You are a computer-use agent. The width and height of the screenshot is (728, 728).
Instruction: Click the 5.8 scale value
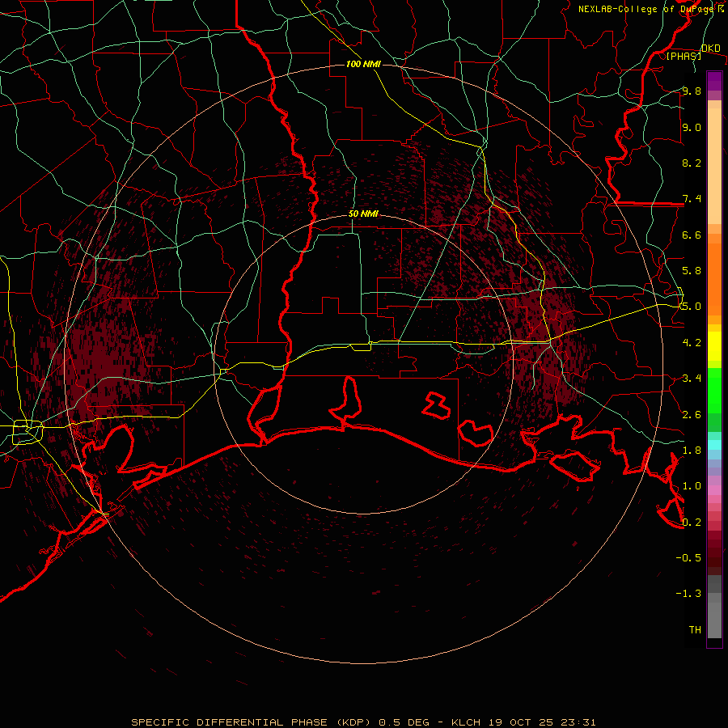(x=692, y=271)
